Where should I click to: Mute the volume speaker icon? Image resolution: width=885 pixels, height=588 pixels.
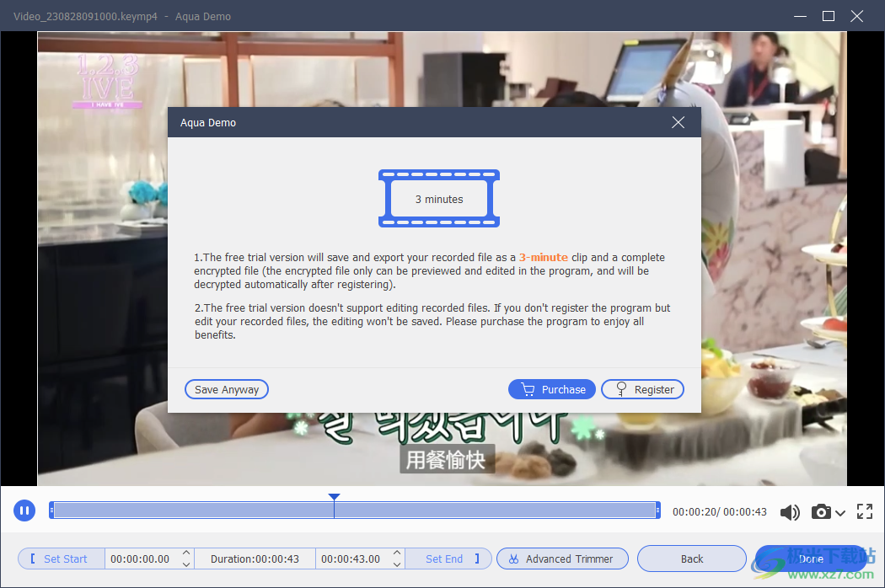tap(790, 512)
